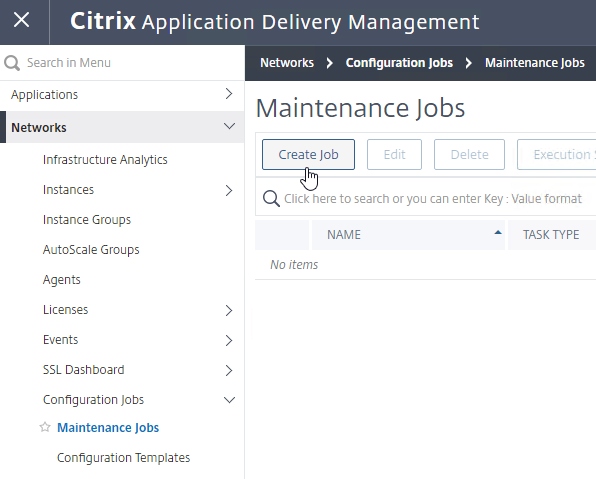Click the Networks breadcrumb
The image size is (596, 479).
[x=287, y=63]
